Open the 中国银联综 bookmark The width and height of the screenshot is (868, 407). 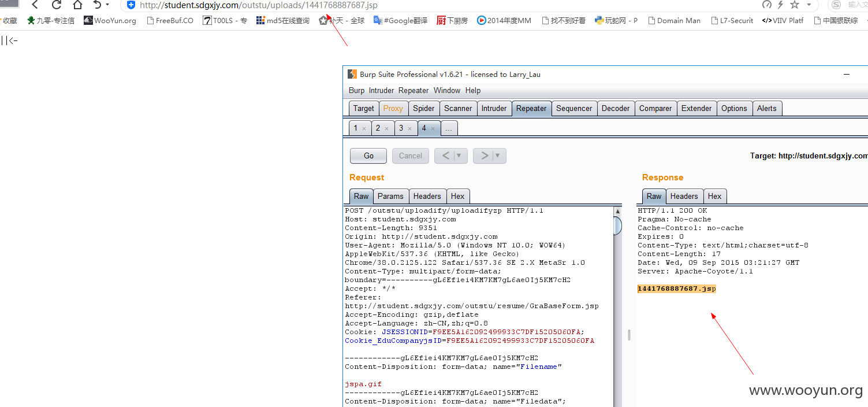coord(836,20)
